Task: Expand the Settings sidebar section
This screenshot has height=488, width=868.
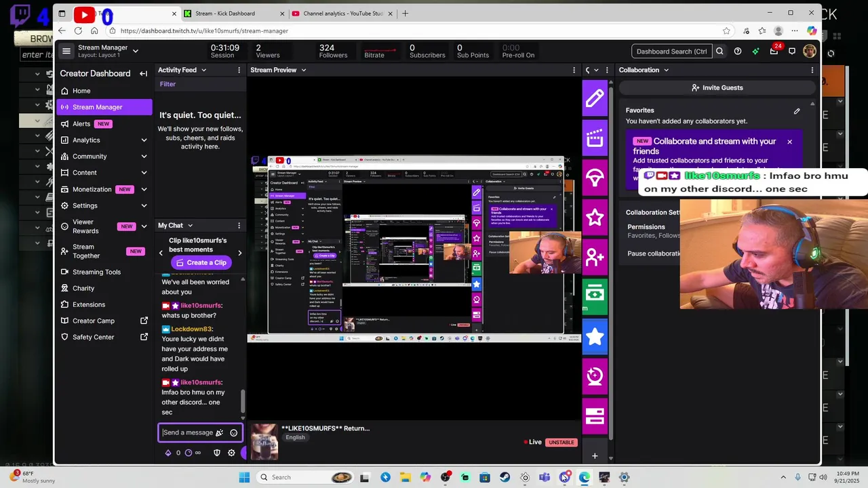Action: [x=144, y=205]
